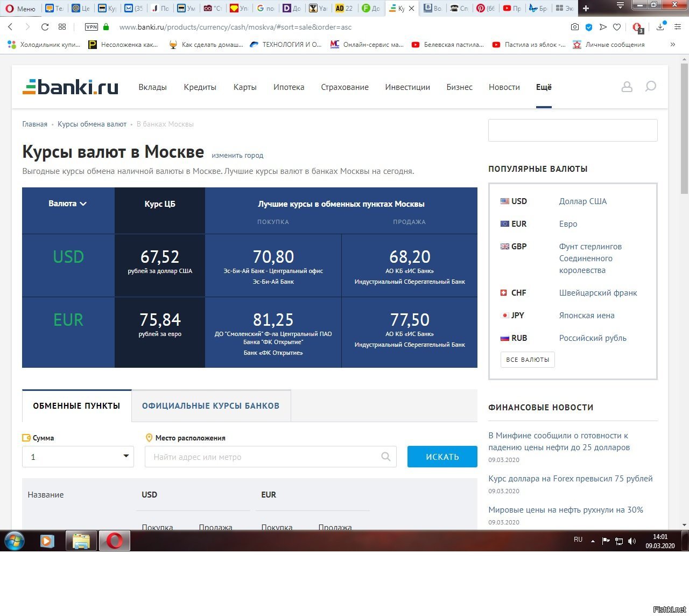
Task: Click the green lock security icon
Action: pos(106,27)
